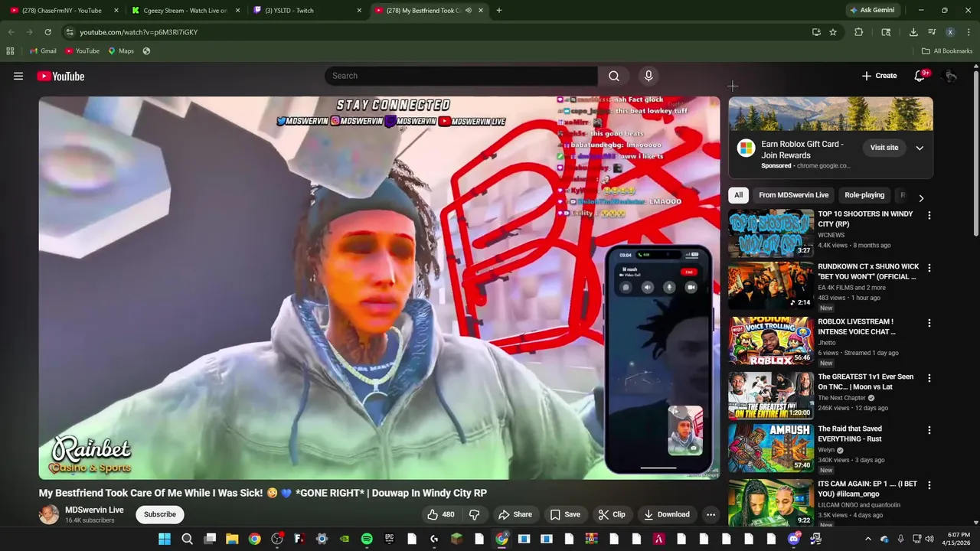The image size is (980, 551).
Task: Show hidden system tray icons
Action: (867, 539)
